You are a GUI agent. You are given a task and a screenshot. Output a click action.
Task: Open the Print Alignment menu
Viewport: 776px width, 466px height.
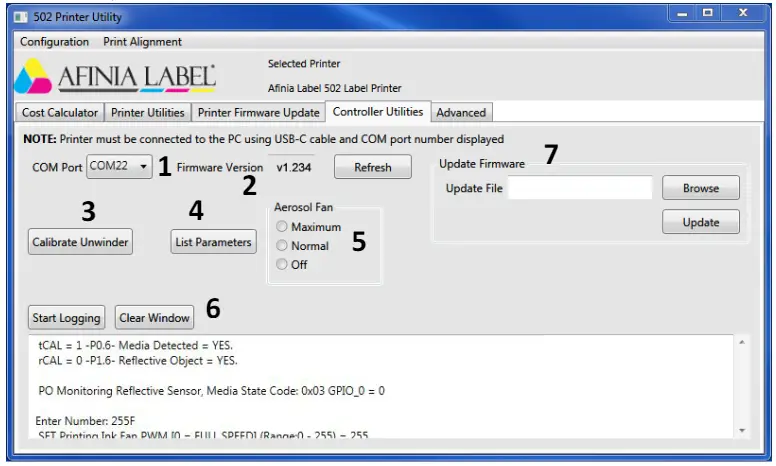tap(142, 42)
